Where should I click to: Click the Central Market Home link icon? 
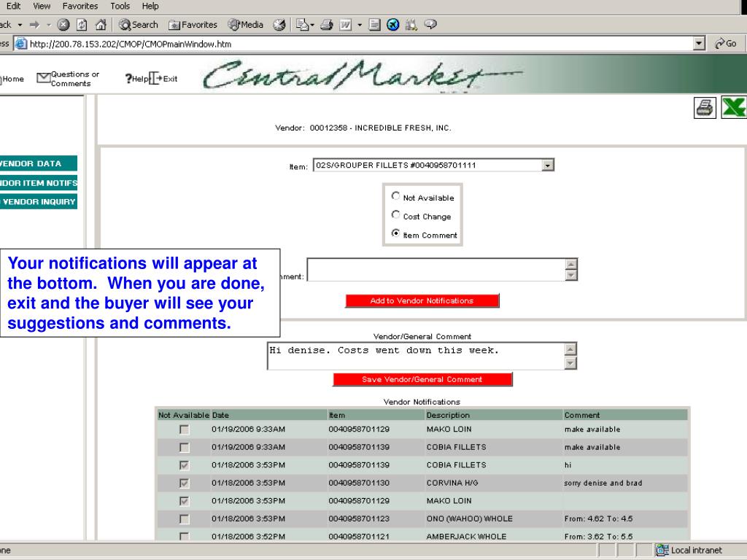(x=12, y=79)
